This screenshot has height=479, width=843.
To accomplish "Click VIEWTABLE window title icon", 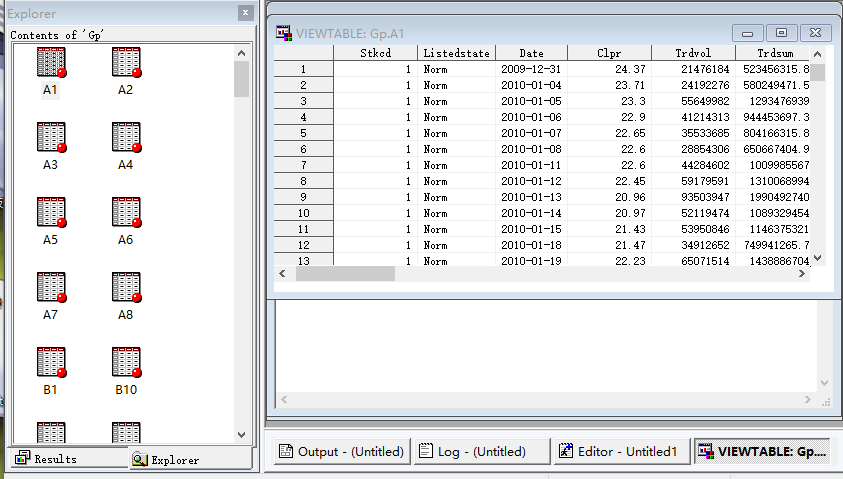I will pos(284,33).
